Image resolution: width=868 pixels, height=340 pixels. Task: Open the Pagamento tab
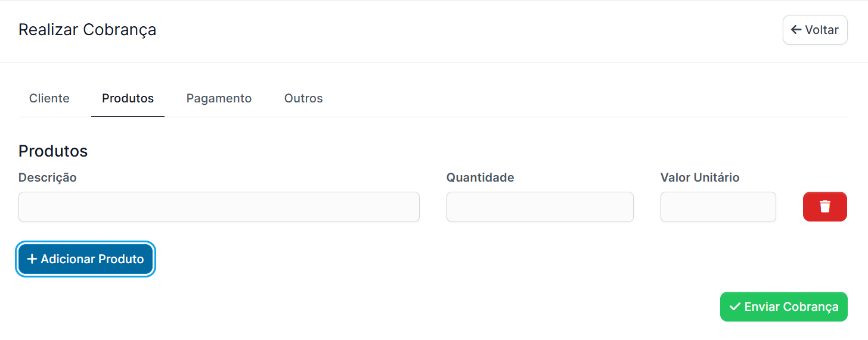[219, 98]
